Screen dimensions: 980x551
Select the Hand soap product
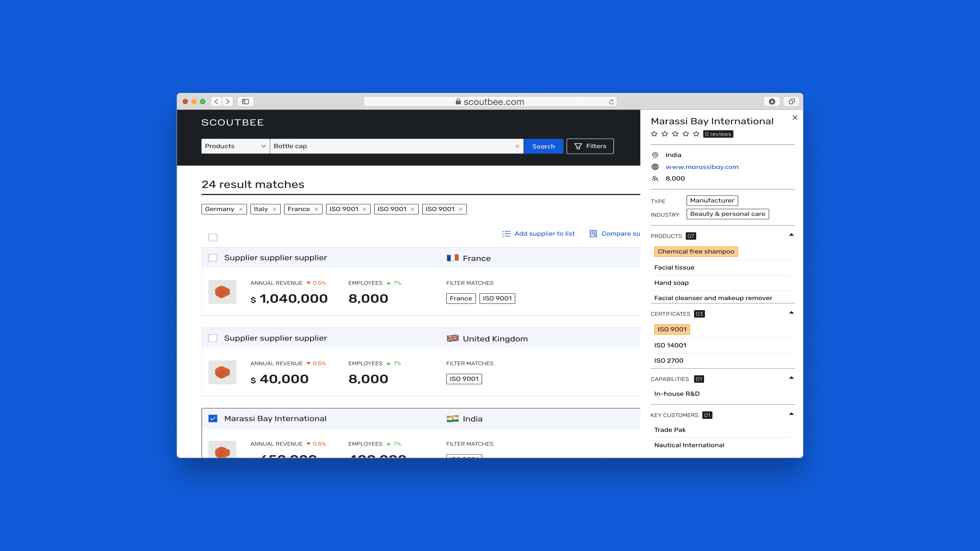coord(671,283)
